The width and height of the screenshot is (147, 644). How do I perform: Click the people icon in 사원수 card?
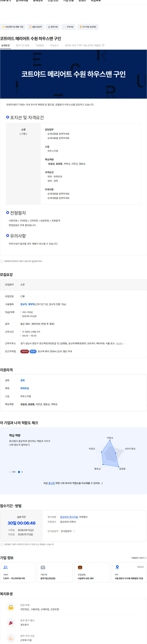tap(6, 567)
